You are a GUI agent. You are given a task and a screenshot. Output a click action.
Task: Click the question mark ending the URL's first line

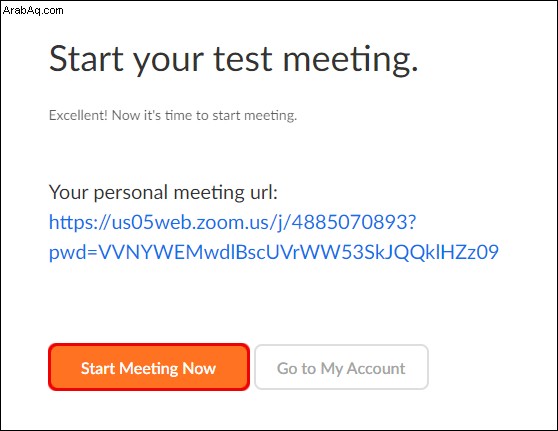pos(412,222)
